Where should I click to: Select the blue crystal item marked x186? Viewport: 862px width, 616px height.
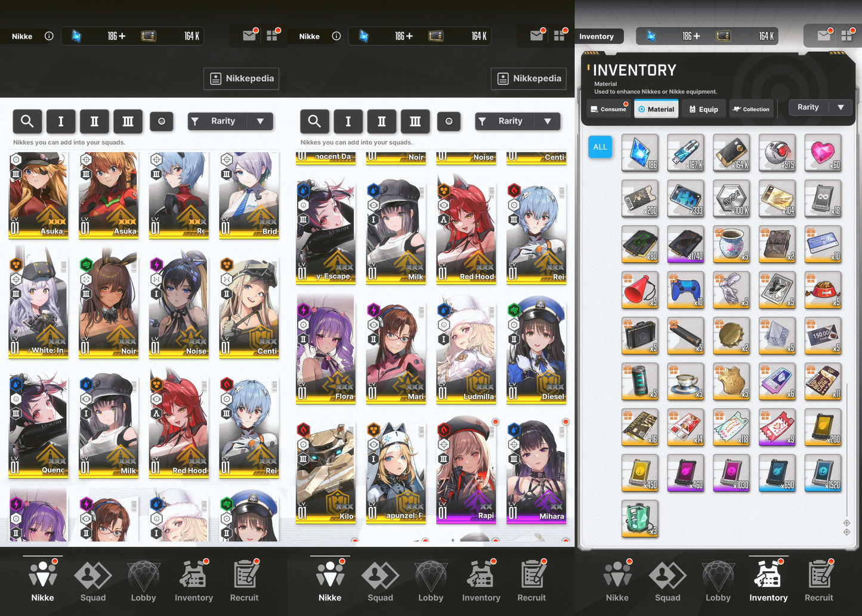640,152
